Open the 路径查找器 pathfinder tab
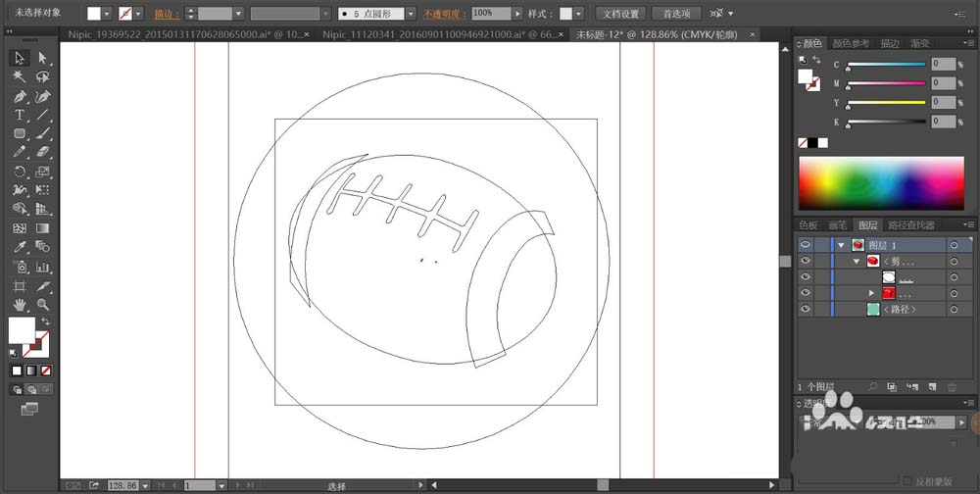The height and width of the screenshot is (494, 980). [x=911, y=225]
